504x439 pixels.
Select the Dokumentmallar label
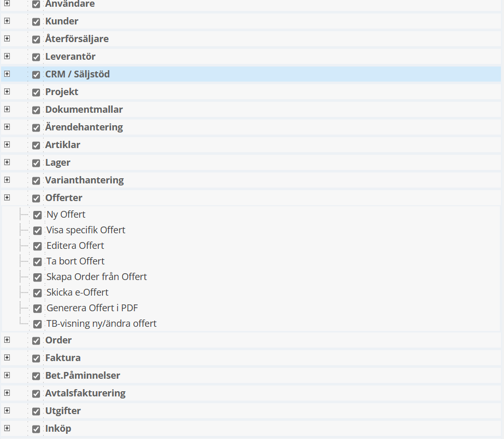point(84,110)
